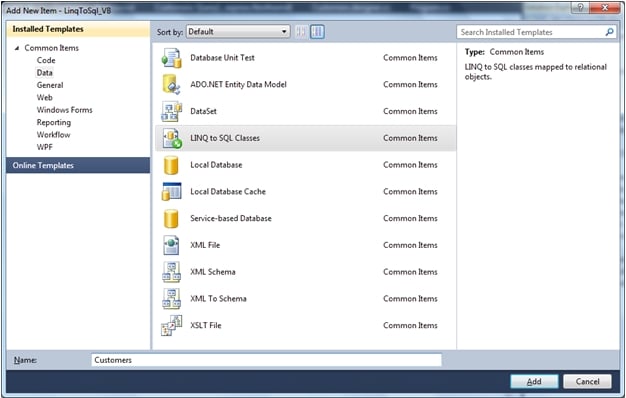Open the help question mark button

pos(581,8)
